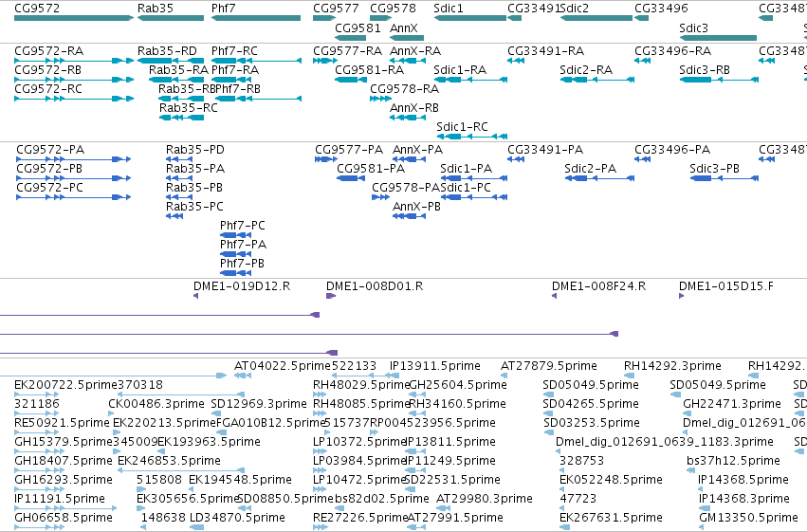The image size is (807, 532).
Task: Click the Phf7-RC transcript
Action: pos(256,61)
